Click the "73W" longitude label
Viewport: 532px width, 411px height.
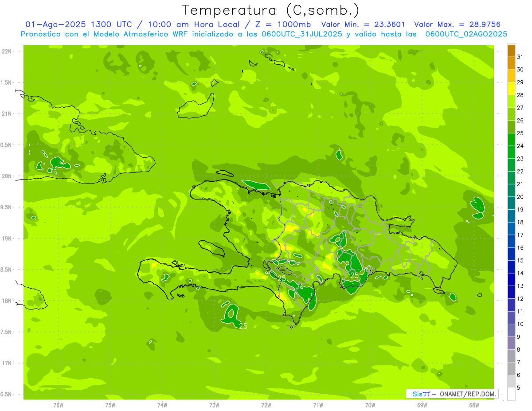point(214,405)
